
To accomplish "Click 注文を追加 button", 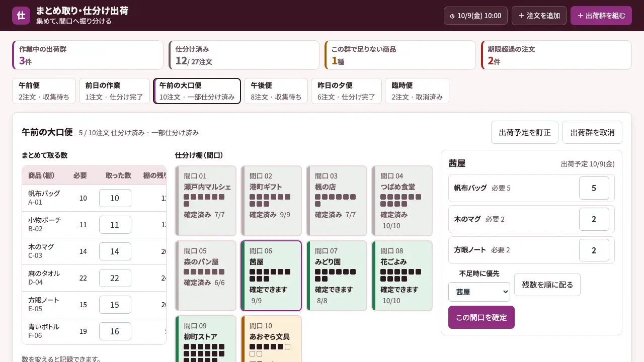I will [x=539, y=16].
